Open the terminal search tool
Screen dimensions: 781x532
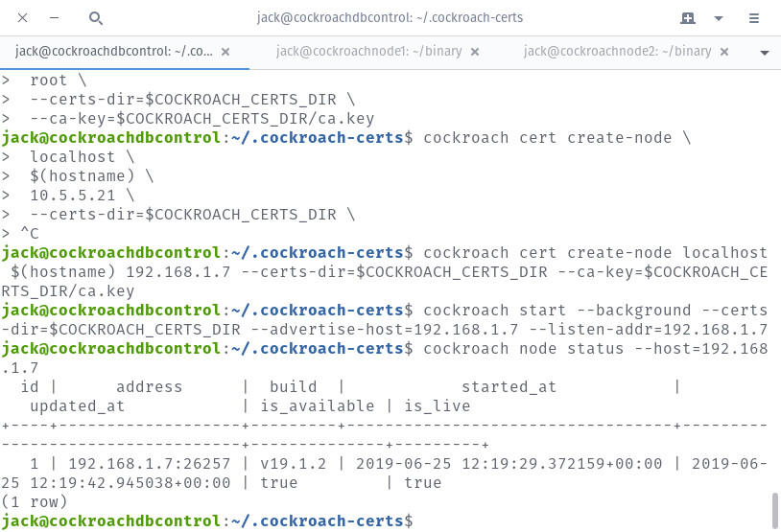(95, 18)
